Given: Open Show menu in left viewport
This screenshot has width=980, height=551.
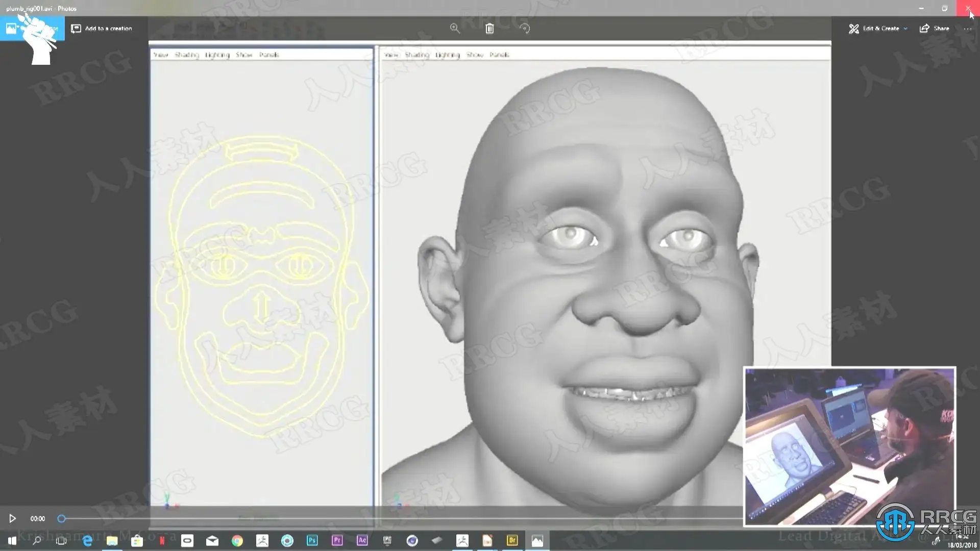Looking at the screenshot, I should point(243,55).
